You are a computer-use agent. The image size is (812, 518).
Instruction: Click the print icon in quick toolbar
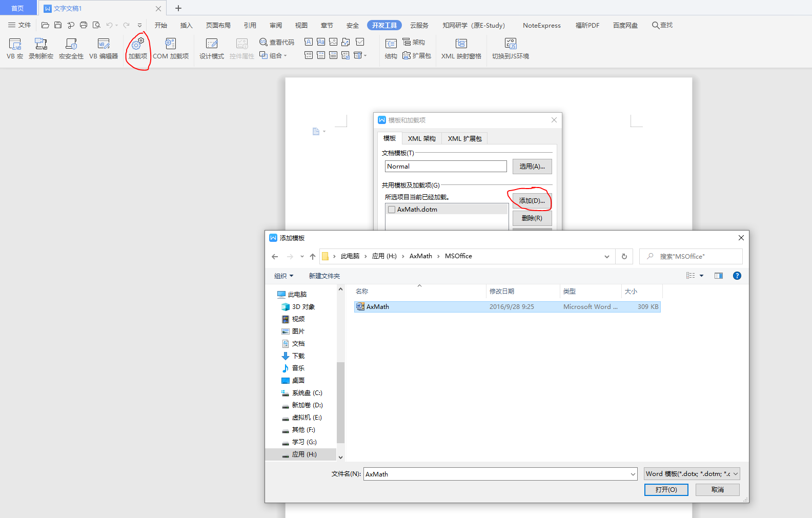(84, 25)
